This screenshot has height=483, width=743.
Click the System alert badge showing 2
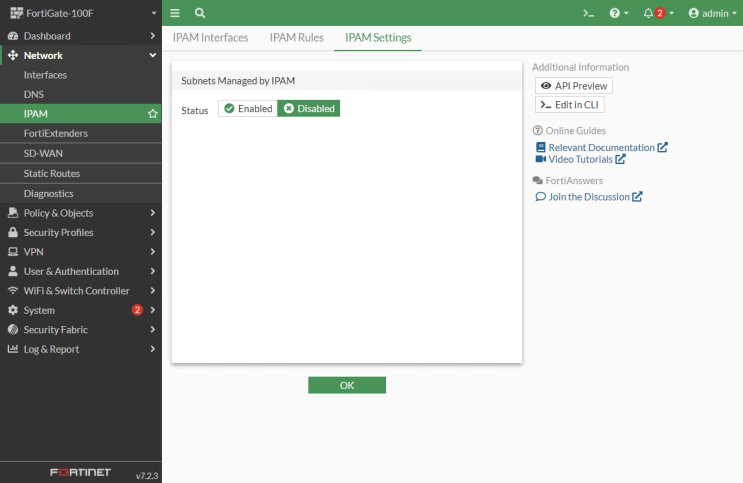point(137,310)
